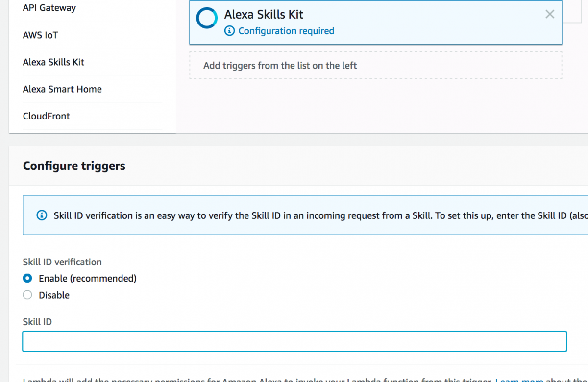Select CloudFront as a trigger source

[x=47, y=116]
